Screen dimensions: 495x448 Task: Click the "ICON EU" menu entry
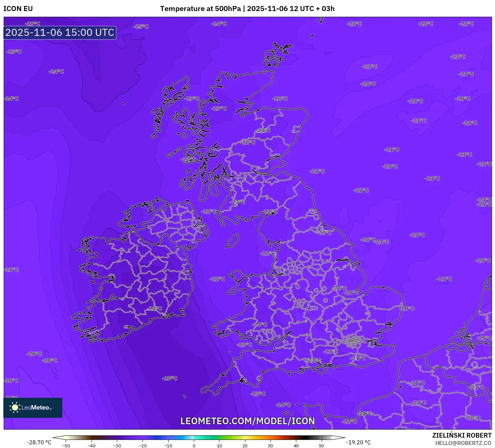18,9
